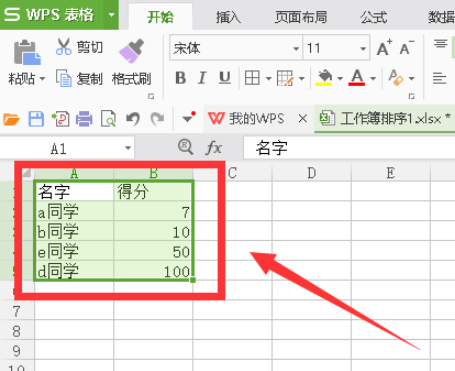This screenshot has height=371, width=455.
Task: Open the 页面布局 ribbon tab
Action: (301, 17)
